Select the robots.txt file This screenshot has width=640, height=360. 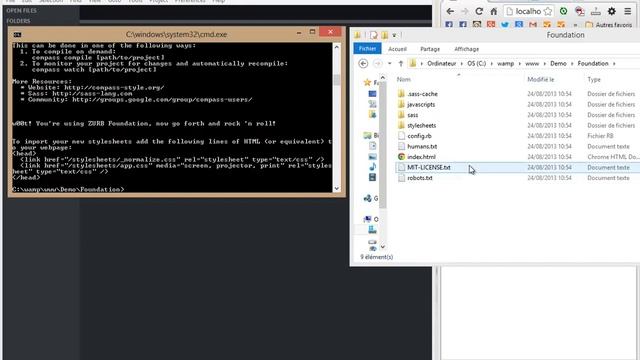point(420,178)
